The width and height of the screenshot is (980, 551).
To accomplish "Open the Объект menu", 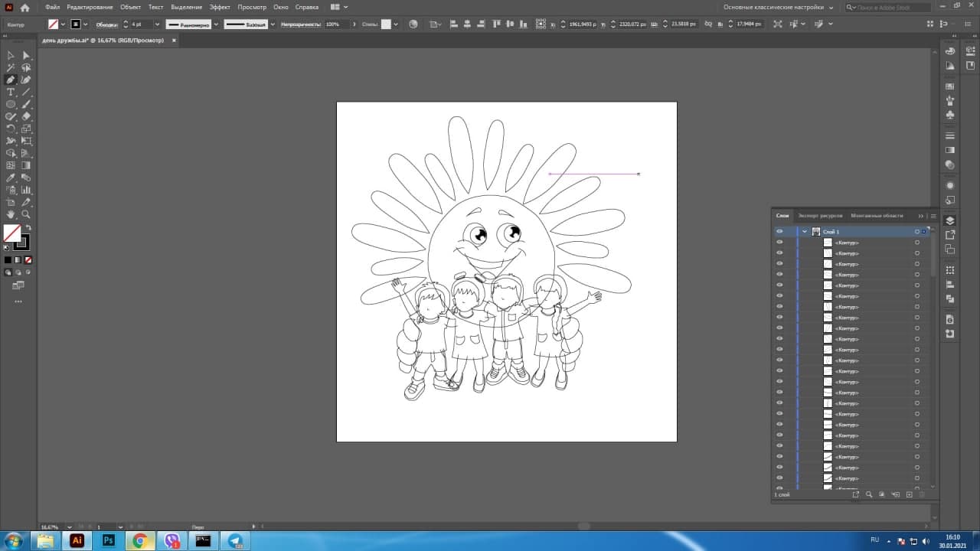I will [x=131, y=7].
